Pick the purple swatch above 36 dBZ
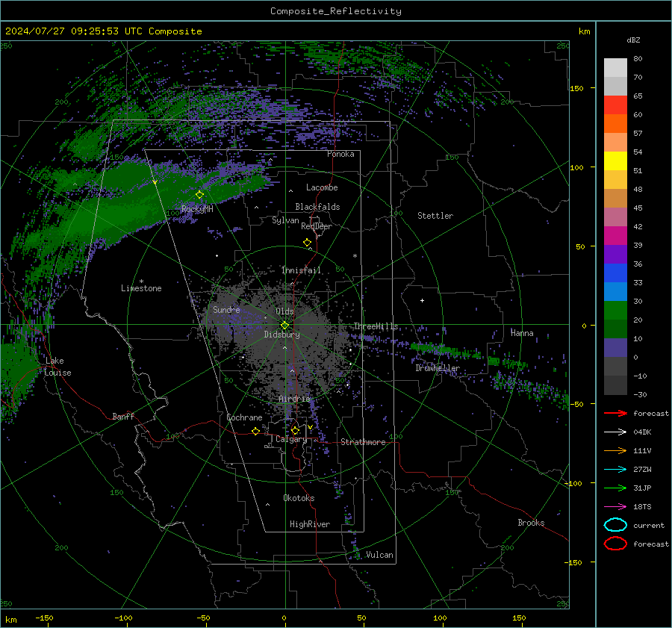 point(615,254)
